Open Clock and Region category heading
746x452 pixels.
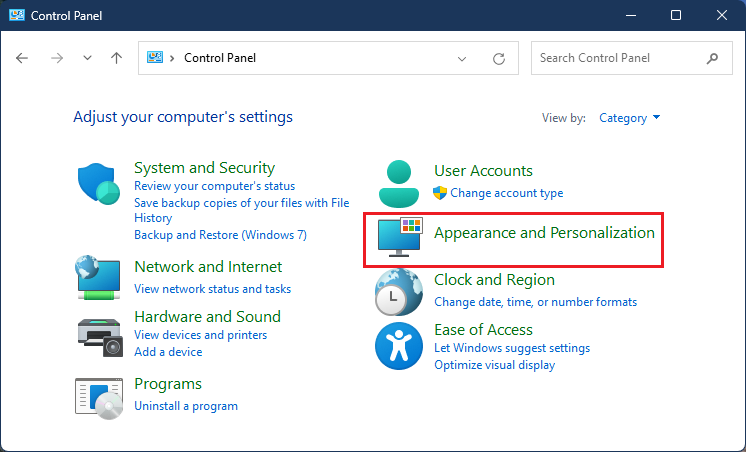coord(494,280)
